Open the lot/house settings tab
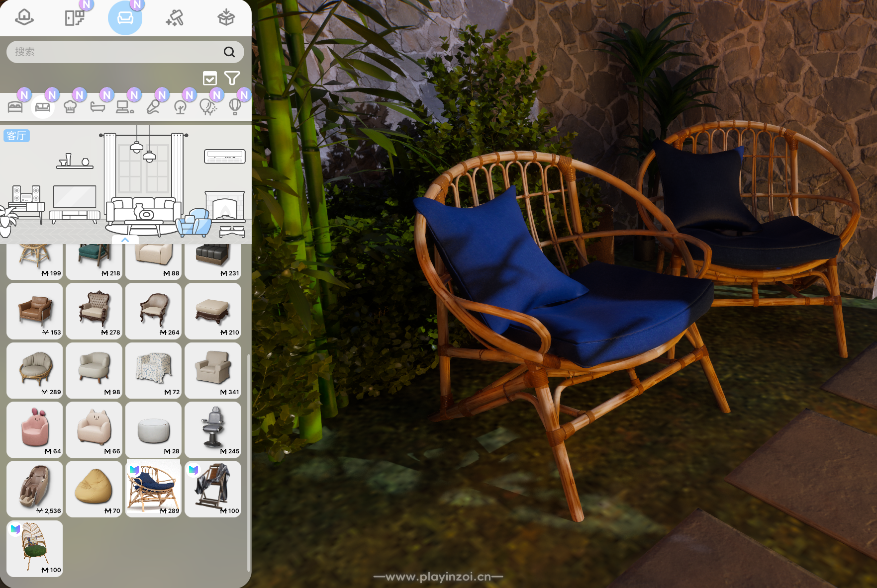877x588 pixels. click(x=24, y=18)
